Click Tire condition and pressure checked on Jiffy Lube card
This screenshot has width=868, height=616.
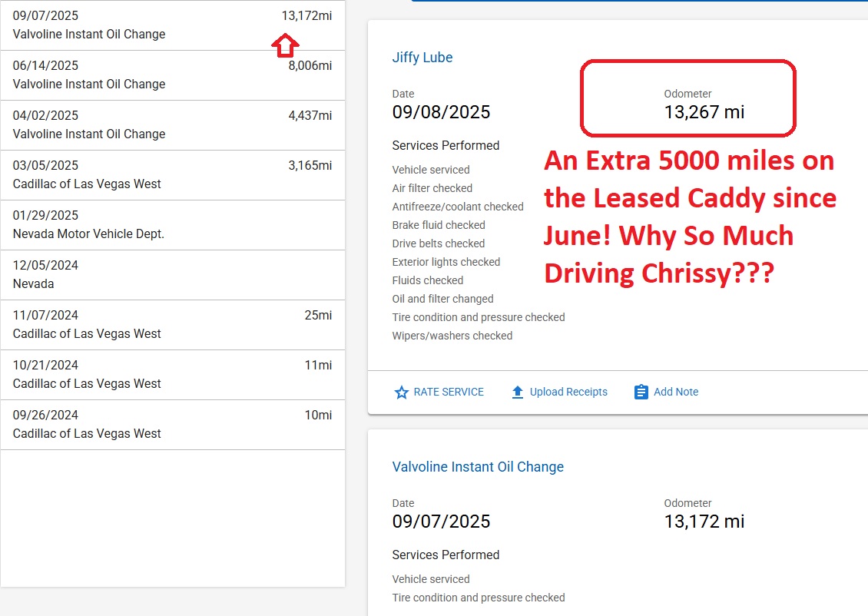479,317
